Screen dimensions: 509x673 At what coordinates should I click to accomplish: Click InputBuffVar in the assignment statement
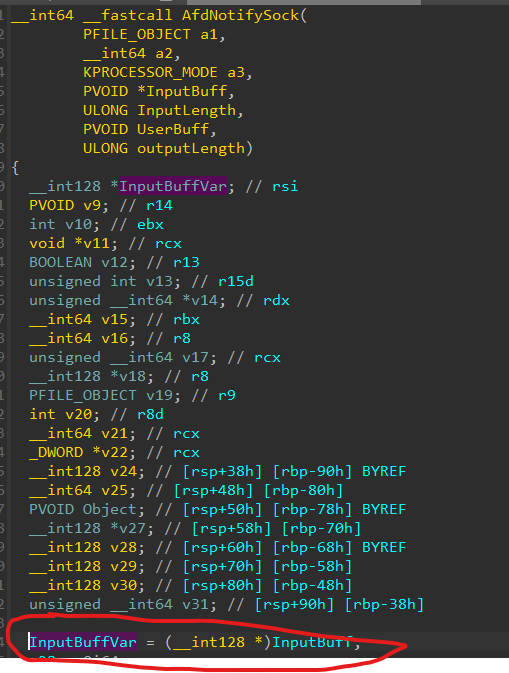click(x=83, y=642)
